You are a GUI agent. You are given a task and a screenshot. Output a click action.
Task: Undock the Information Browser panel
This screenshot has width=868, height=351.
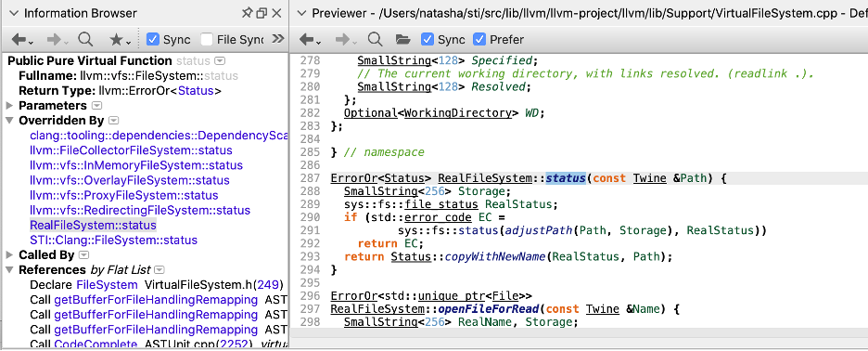[x=262, y=13]
